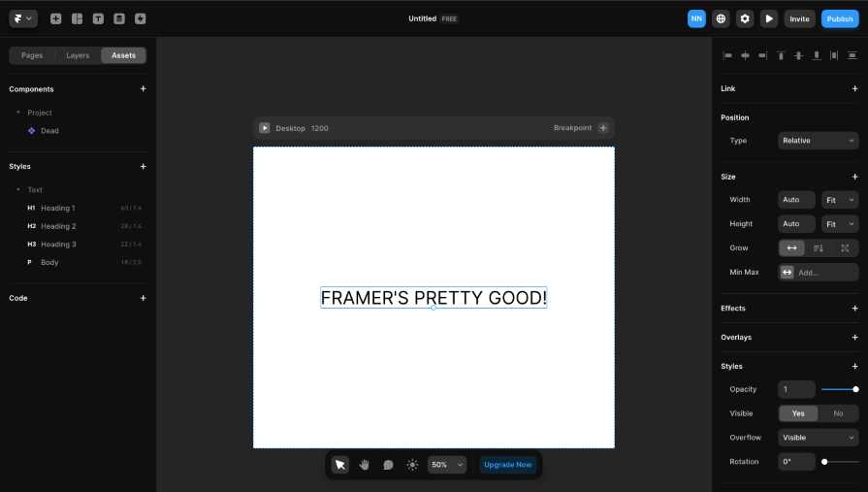The height and width of the screenshot is (492, 868).
Task: Open the Overflow Visible dropdown
Action: pos(818,438)
